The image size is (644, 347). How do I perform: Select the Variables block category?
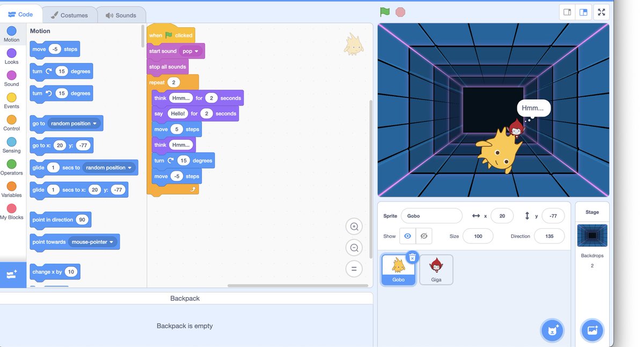click(x=11, y=190)
